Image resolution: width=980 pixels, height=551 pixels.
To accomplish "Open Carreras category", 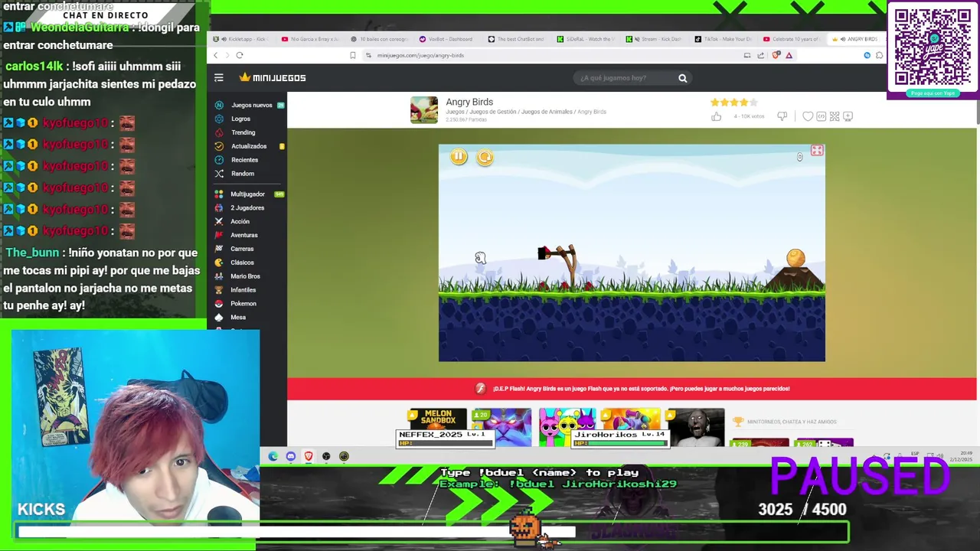I will [x=242, y=249].
